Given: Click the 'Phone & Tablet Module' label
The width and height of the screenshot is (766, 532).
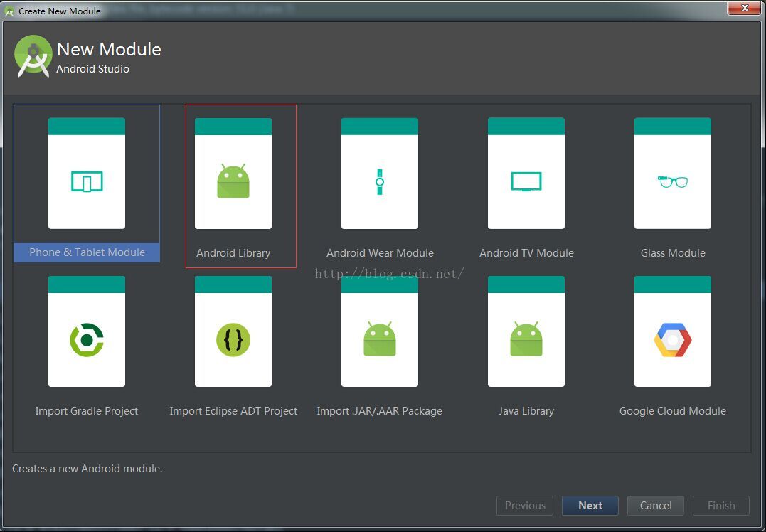Looking at the screenshot, I should click(x=87, y=252).
